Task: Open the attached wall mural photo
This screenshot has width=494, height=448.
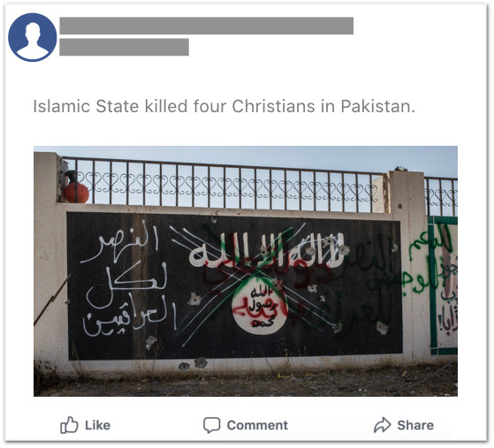Action: point(246,271)
